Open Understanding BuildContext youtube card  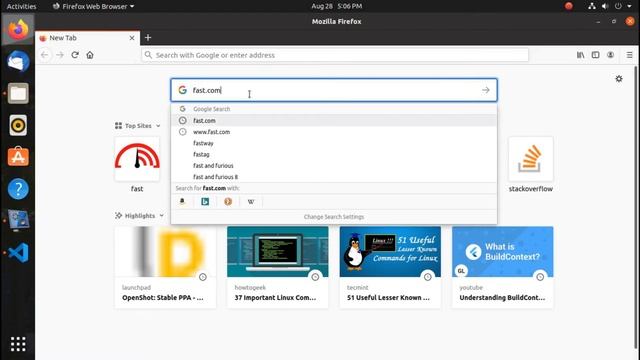(x=503, y=267)
